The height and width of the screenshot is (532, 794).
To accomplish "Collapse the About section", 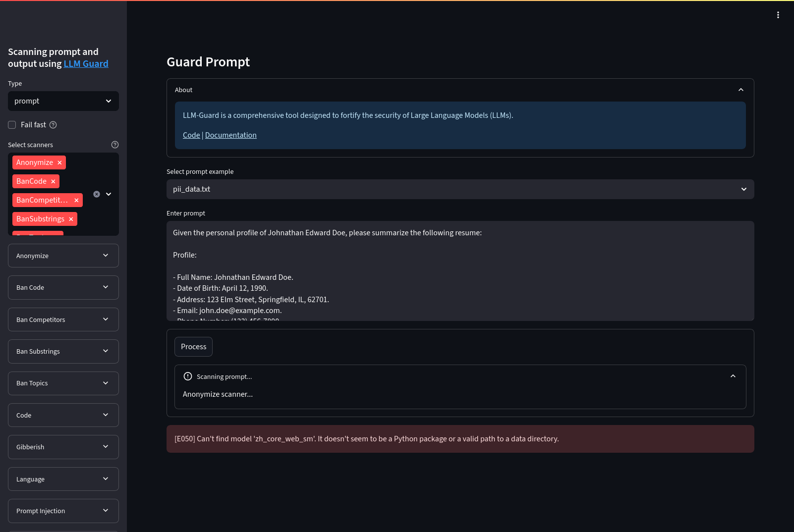I will tap(741, 90).
